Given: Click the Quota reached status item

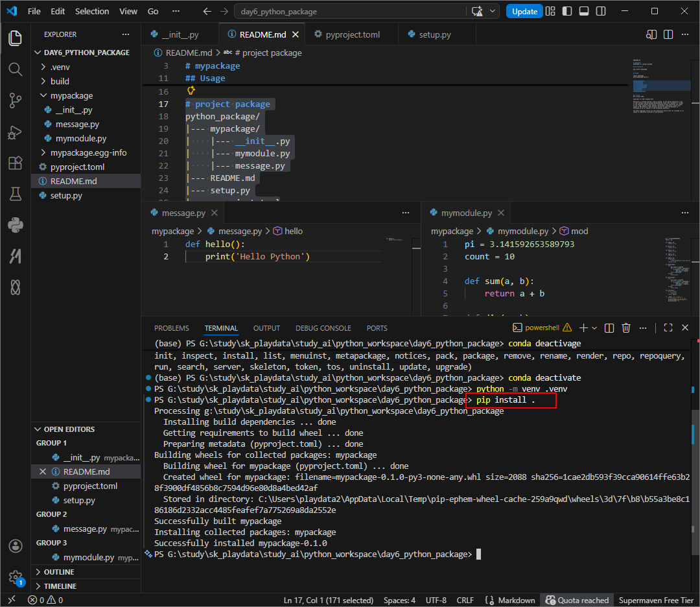Looking at the screenshot, I should tap(577, 600).
